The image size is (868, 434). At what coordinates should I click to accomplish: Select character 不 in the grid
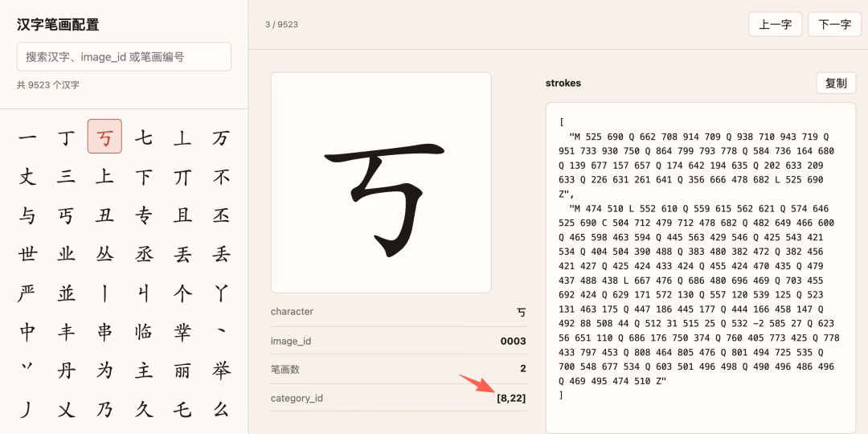[221, 175]
